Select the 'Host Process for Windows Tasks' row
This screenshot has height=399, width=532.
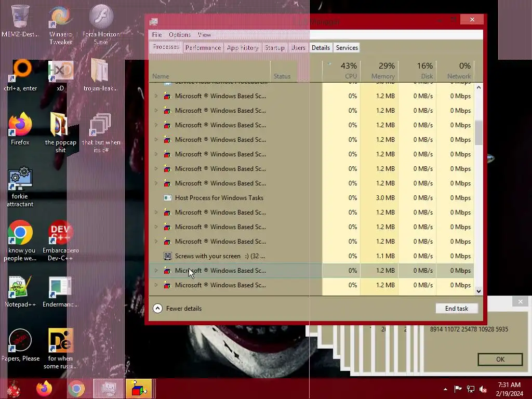click(312, 198)
